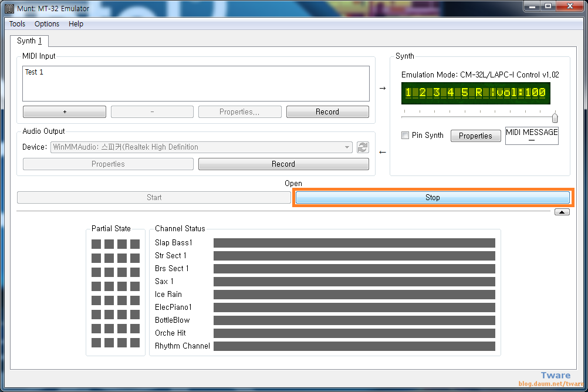Image resolution: width=588 pixels, height=392 pixels.
Task: Click the Ice Rain channel label
Action: pyautogui.click(x=168, y=294)
